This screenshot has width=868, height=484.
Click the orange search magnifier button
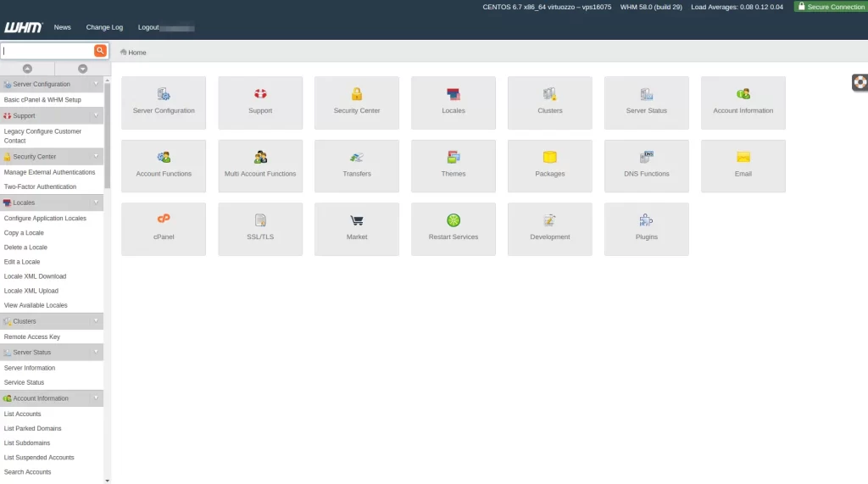[100, 51]
